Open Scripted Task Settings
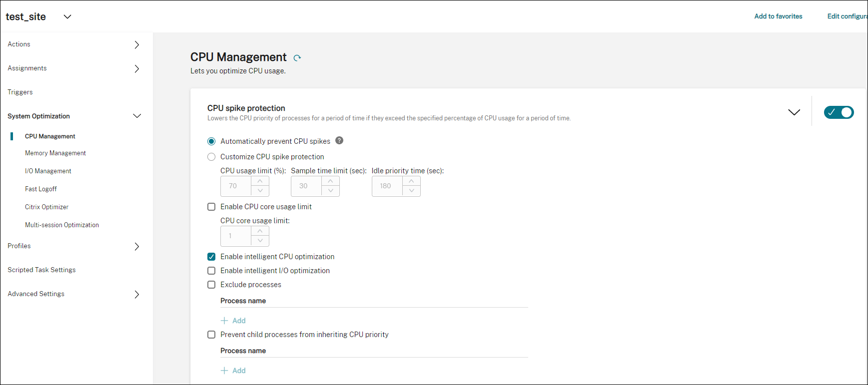Viewport: 868px width, 385px height. pos(41,270)
